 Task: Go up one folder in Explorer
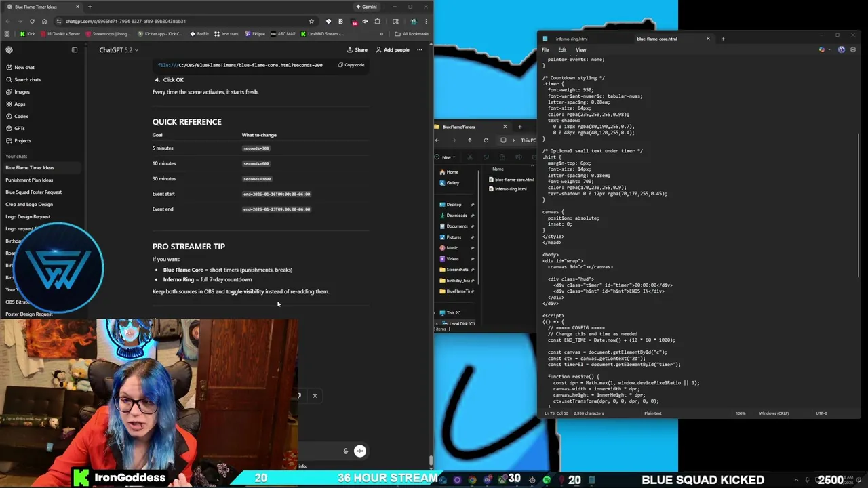point(469,140)
